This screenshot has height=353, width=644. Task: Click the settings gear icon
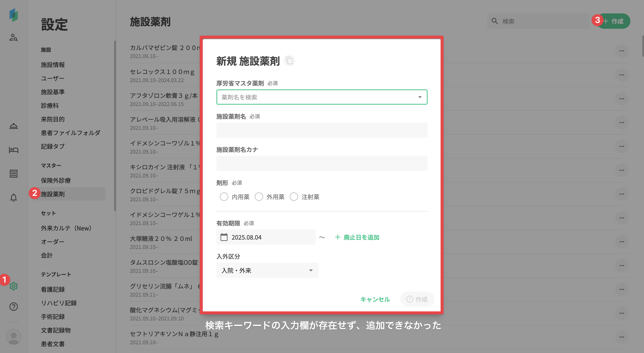(x=13, y=286)
